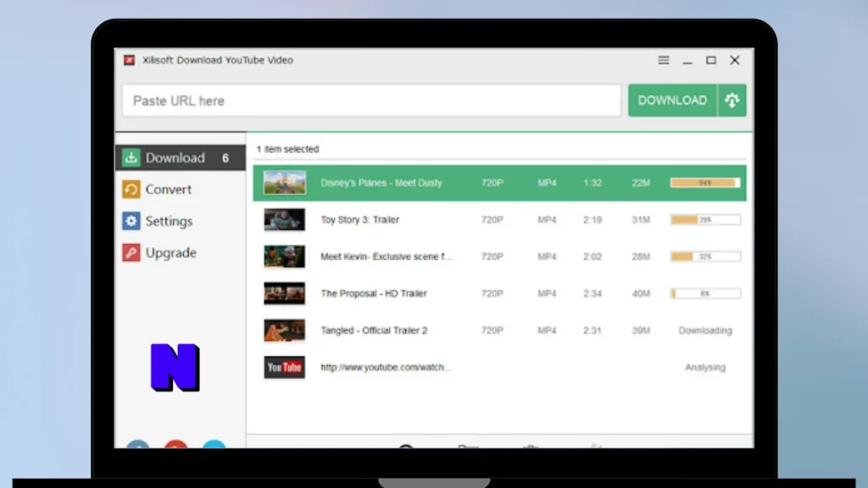Click the Paste URL here field

click(x=371, y=101)
